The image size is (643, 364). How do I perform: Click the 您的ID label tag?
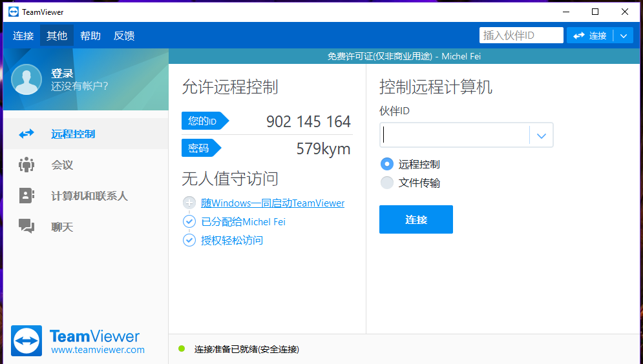[205, 121]
